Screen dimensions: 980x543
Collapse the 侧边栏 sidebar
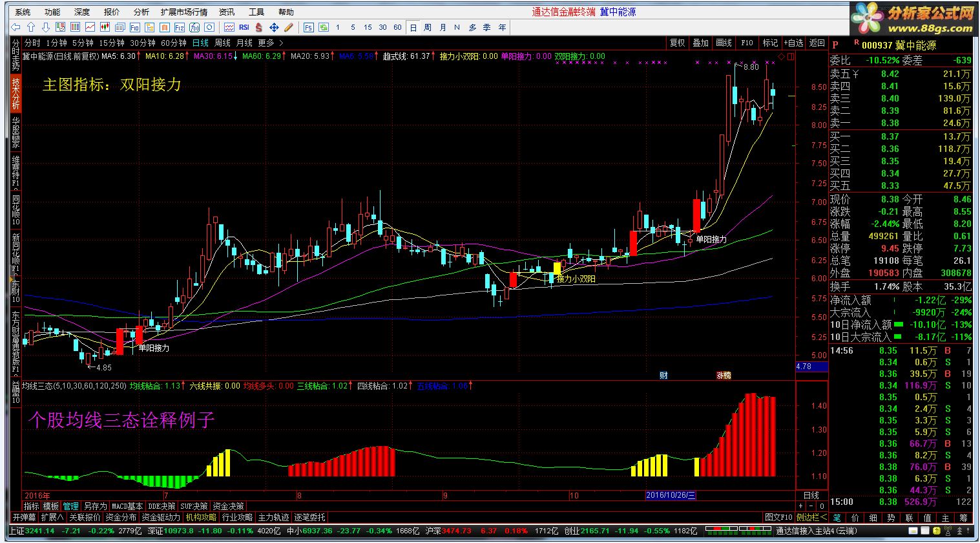point(811,517)
